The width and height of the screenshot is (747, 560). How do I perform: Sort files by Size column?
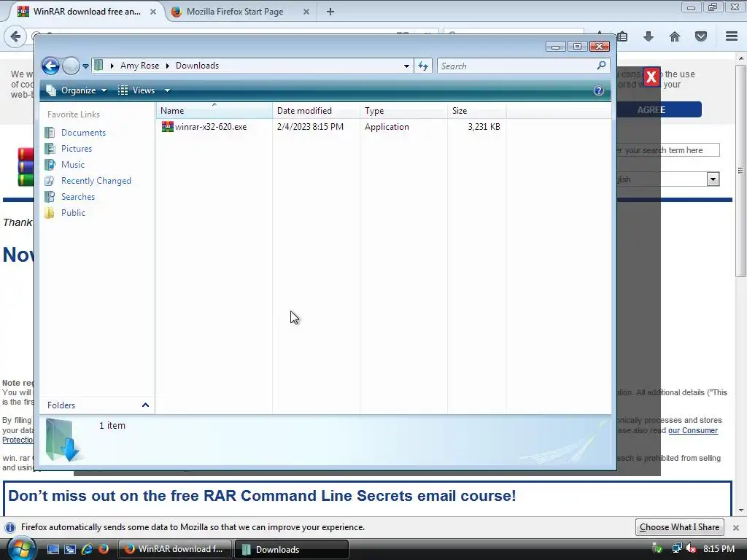point(476,111)
